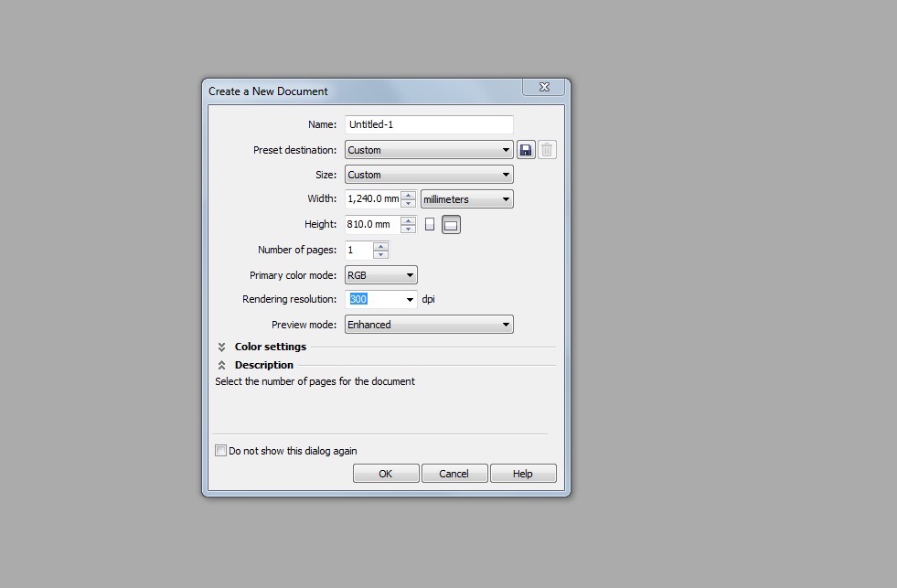Save the preset destination (floppy icon)
The image size is (897, 588).
coord(526,150)
